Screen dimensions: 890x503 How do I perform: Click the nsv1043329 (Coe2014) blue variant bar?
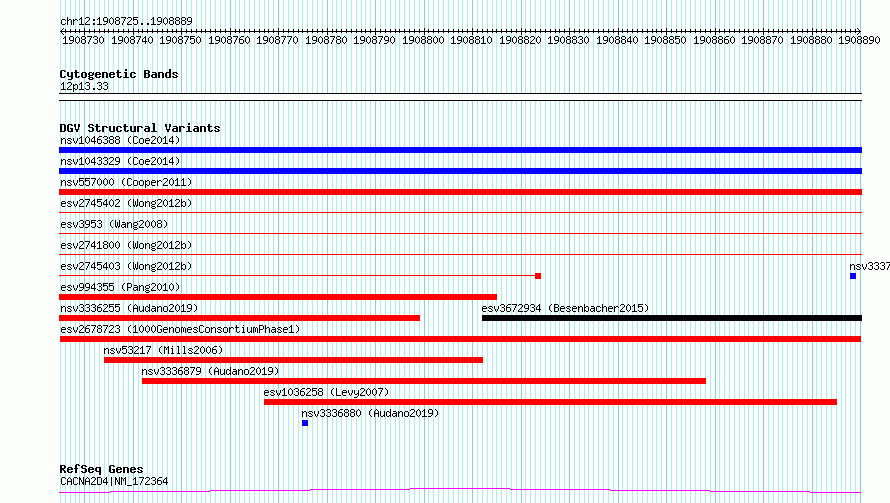[x=460, y=171]
